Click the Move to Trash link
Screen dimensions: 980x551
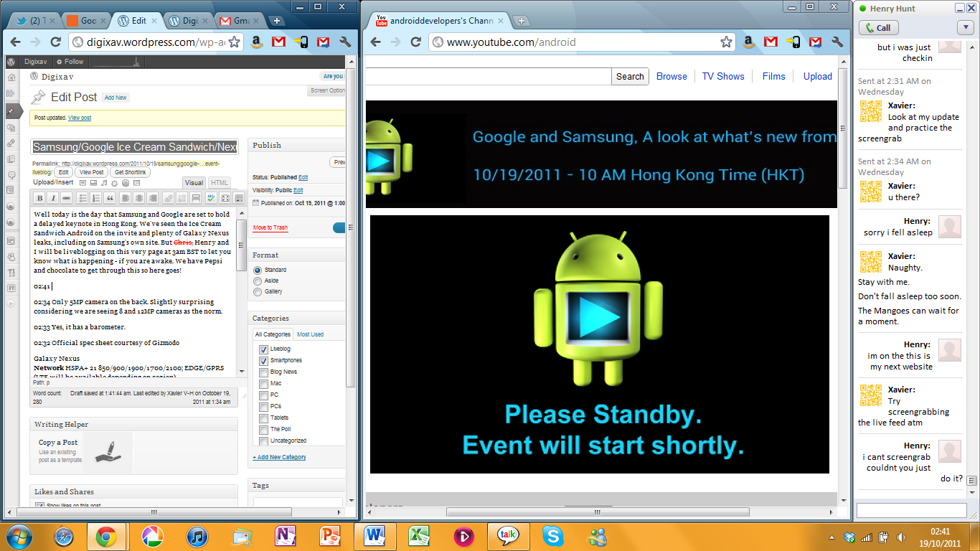pos(270,227)
